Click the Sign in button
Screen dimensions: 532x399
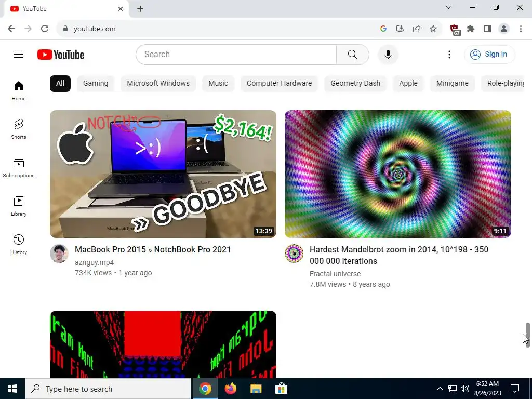click(x=489, y=54)
